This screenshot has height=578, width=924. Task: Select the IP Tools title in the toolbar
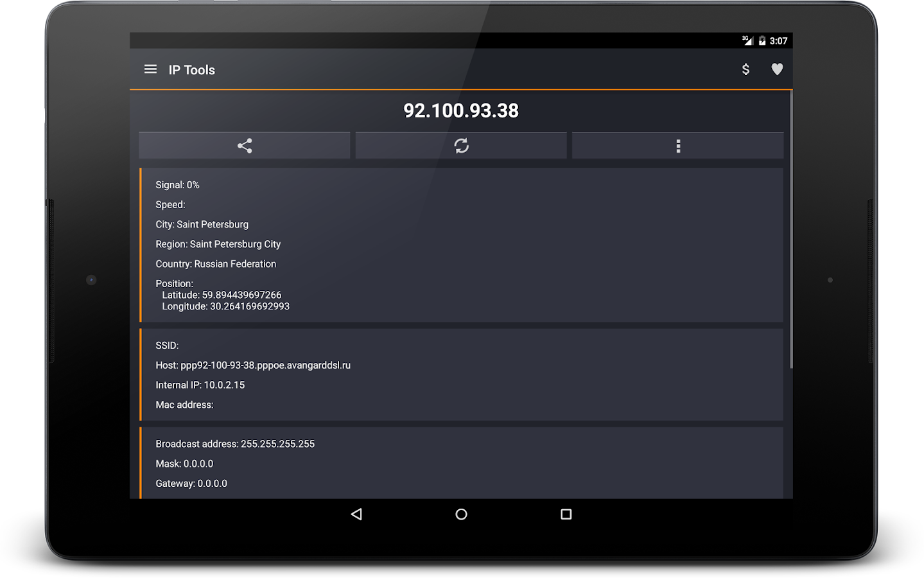click(x=191, y=69)
